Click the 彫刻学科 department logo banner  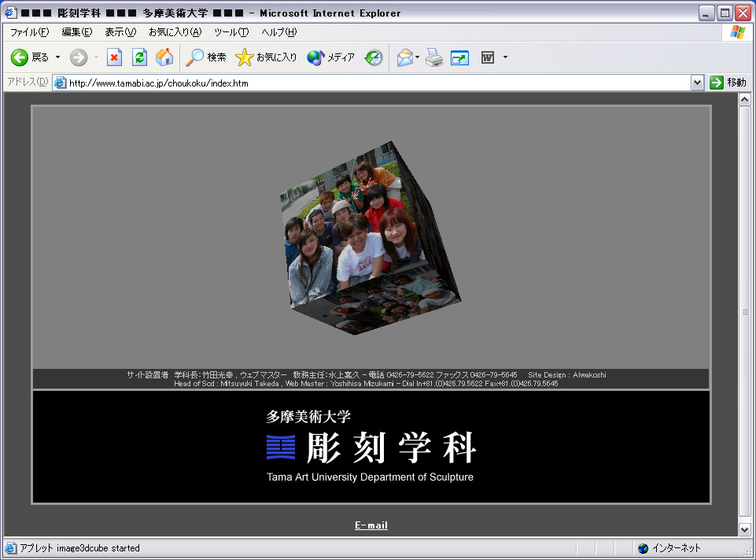pos(371,447)
